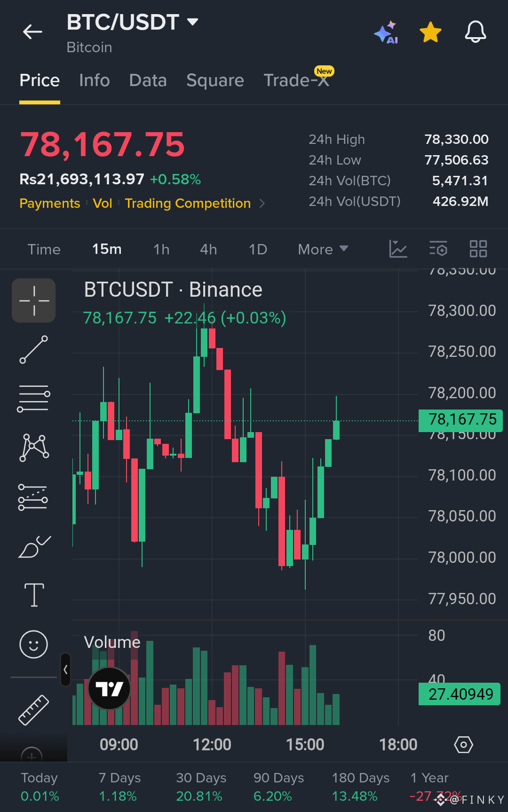Select the 4h interval

(x=208, y=249)
